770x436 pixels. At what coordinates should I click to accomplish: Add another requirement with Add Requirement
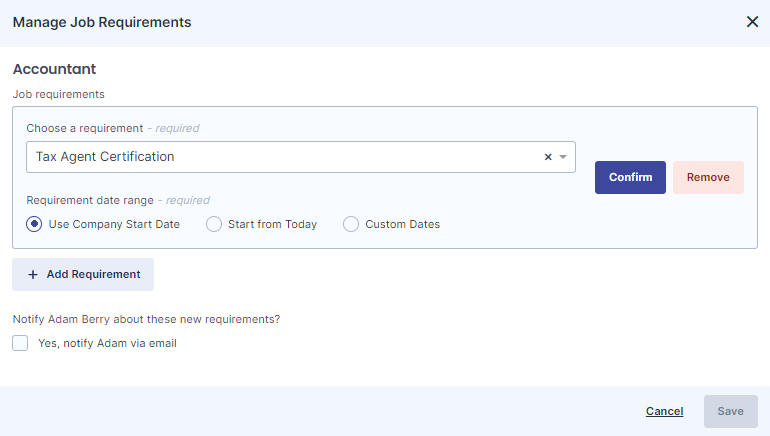pyautogui.click(x=83, y=274)
